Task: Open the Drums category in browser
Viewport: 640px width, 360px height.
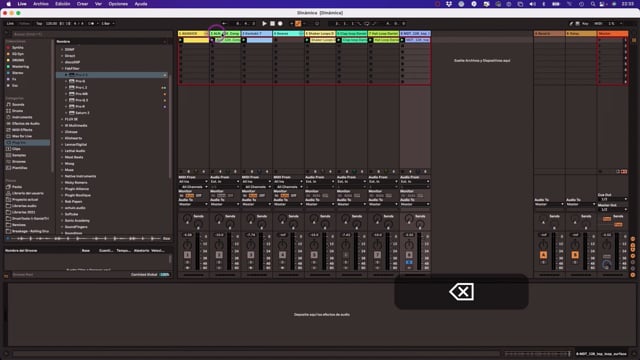Action: 18,111
